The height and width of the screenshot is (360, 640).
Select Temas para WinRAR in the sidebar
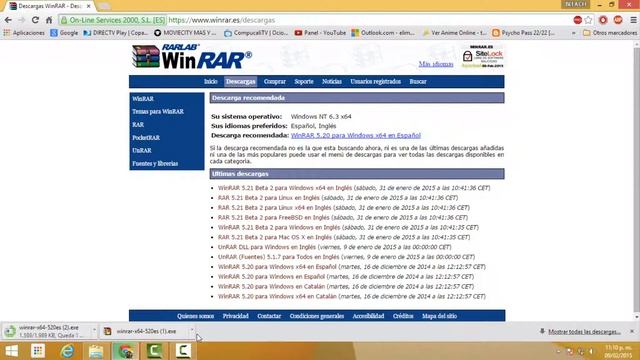tap(158, 111)
